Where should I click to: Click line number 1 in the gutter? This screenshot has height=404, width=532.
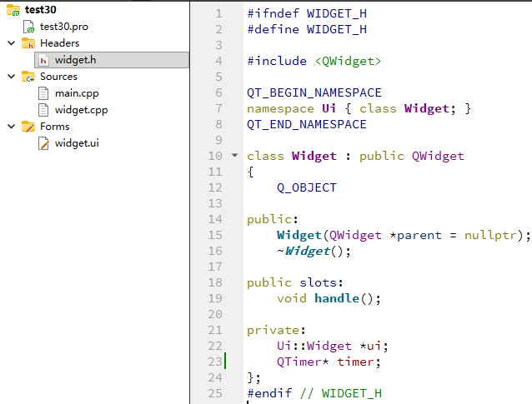coord(218,13)
